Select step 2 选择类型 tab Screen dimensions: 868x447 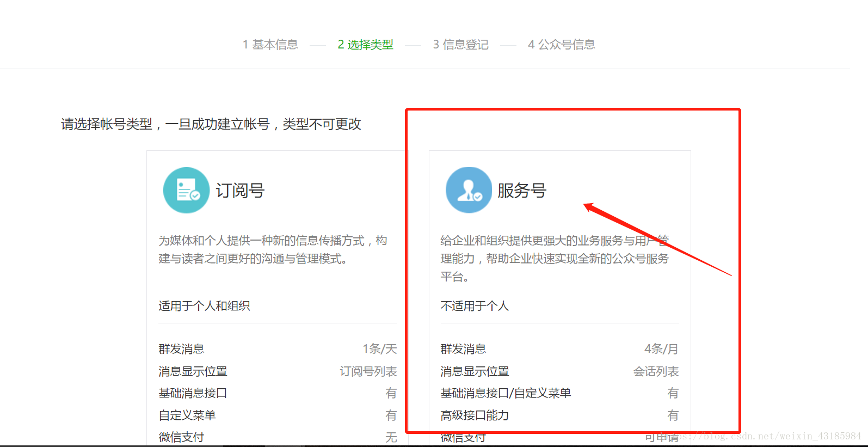click(x=365, y=45)
